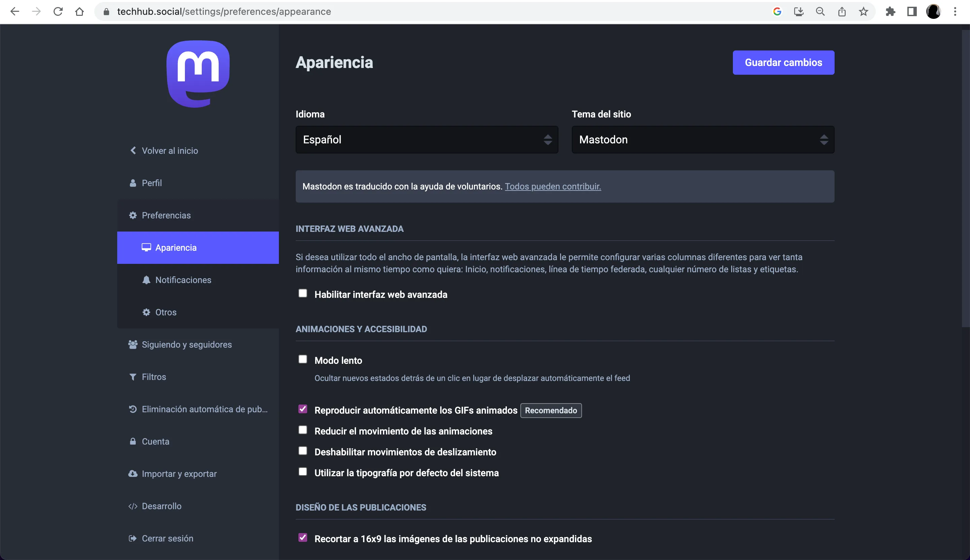Click the padlock icon beside Cuenta
The image size is (970, 560).
click(x=133, y=442)
